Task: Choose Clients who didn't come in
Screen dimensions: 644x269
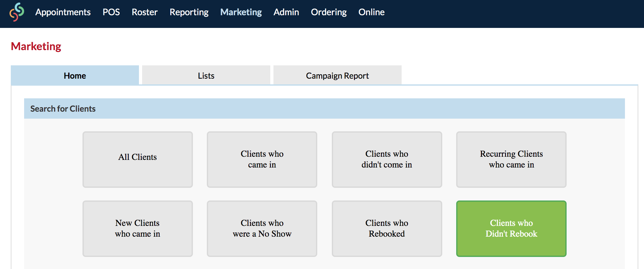Action: click(387, 159)
